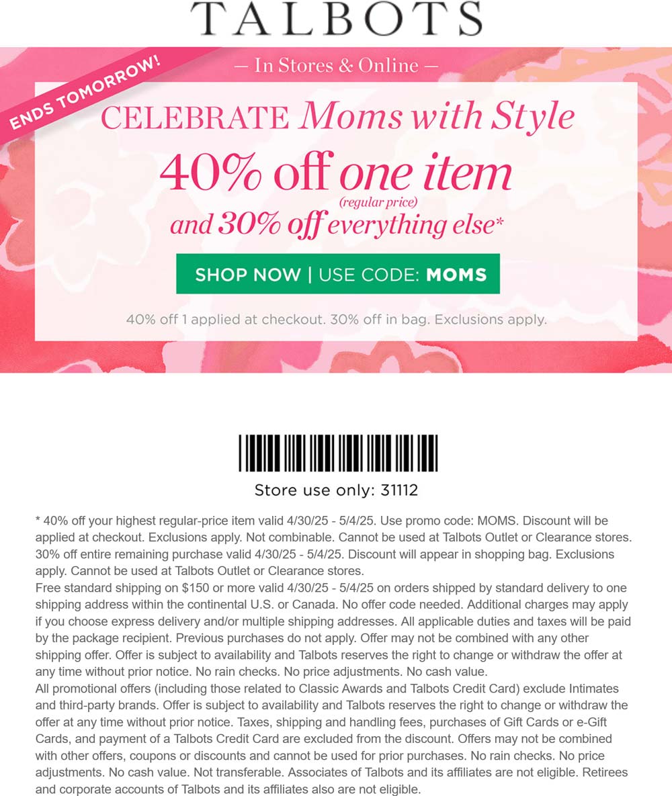Click the TALBOTS logo at the top

click(x=336, y=19)
